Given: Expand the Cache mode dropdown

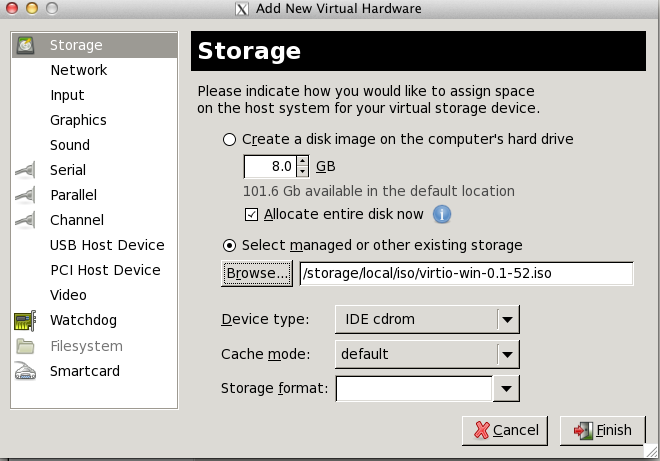Looking at the screenshot, I should pos(427,354).
